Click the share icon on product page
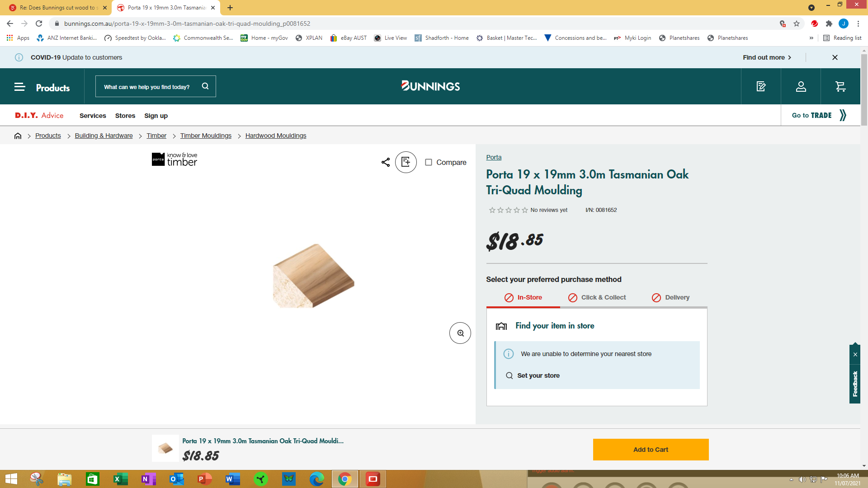Screen dimensions: 868x488 385,162
